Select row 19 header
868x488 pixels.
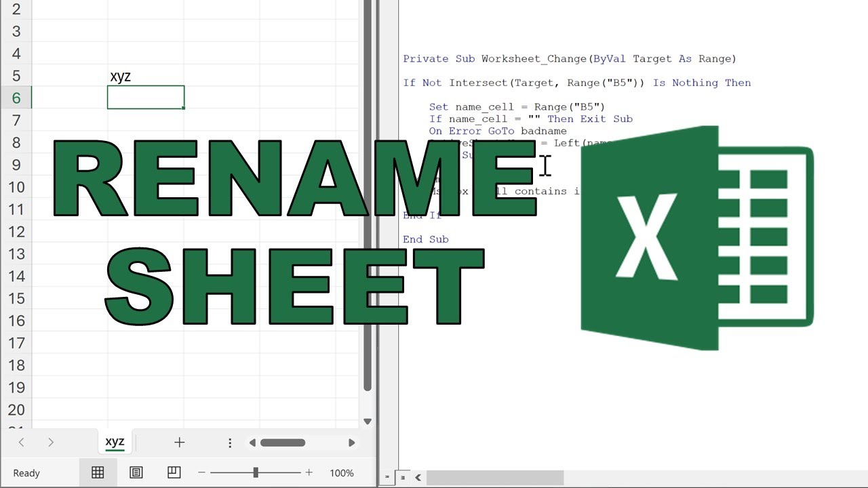coord(16,388)
